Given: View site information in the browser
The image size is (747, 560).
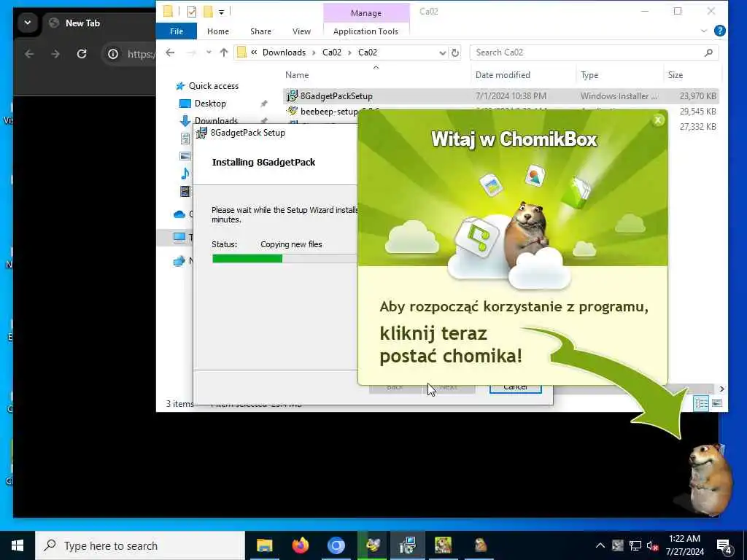Looking at the screenshot, I should (x=113, y=54).
